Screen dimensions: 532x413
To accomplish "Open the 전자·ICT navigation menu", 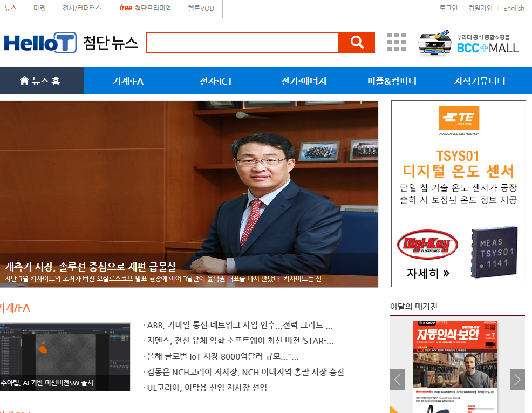I will tap(216, 82).
